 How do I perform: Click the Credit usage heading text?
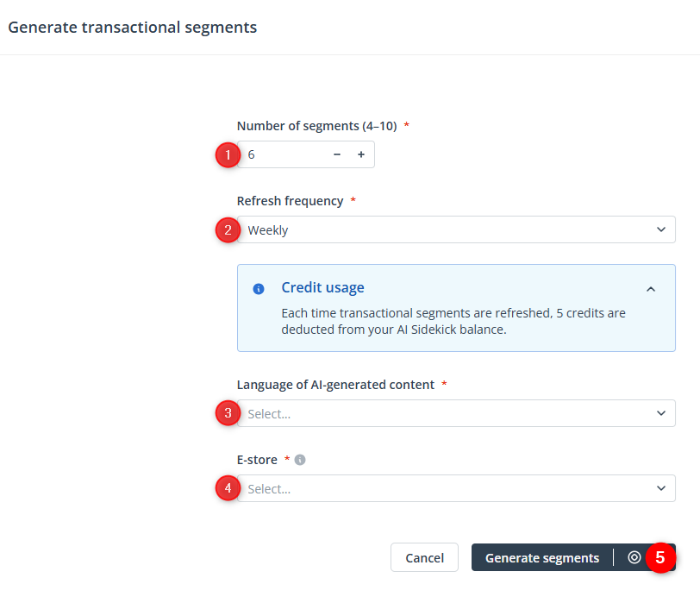pyautogui.click(x=322, y=287)
